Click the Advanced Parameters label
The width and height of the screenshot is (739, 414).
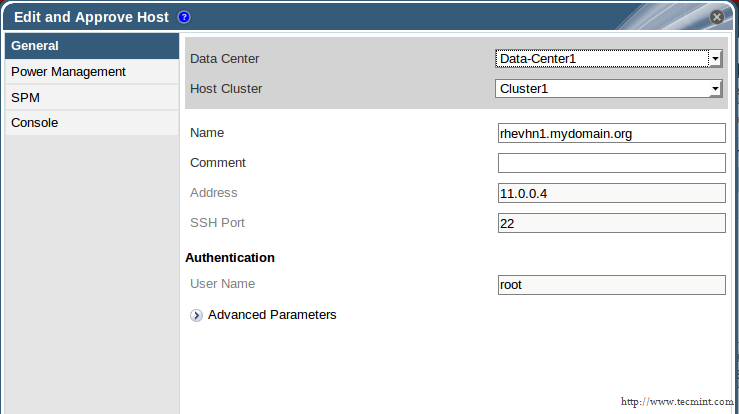(272, 315)
